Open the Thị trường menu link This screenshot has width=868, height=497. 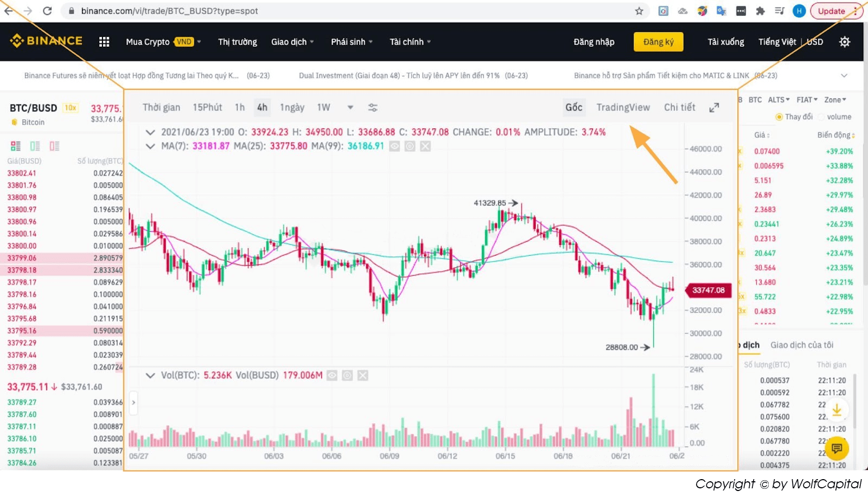(237, 42)
